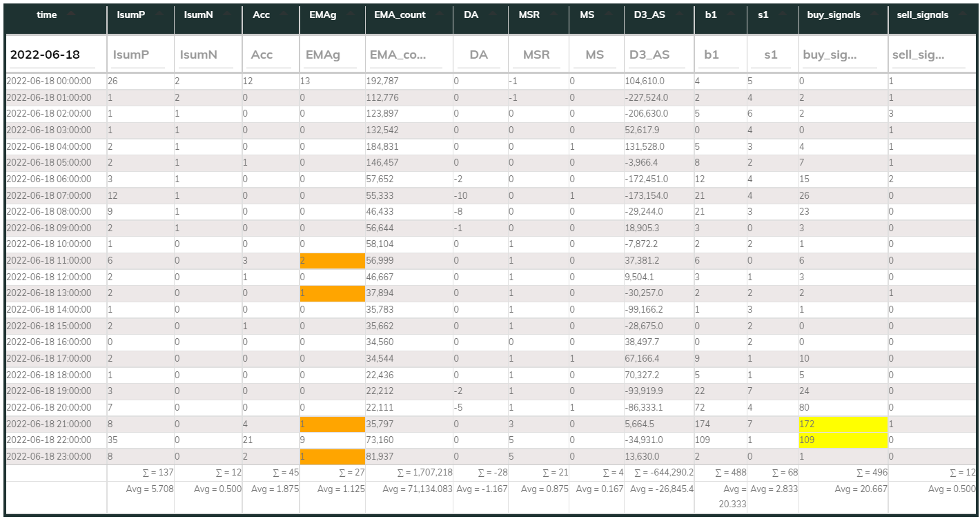Screen dimensions: 980x519
Task: Click the sort arrow on the buy_signals column
Action: (x=874, y=14)
